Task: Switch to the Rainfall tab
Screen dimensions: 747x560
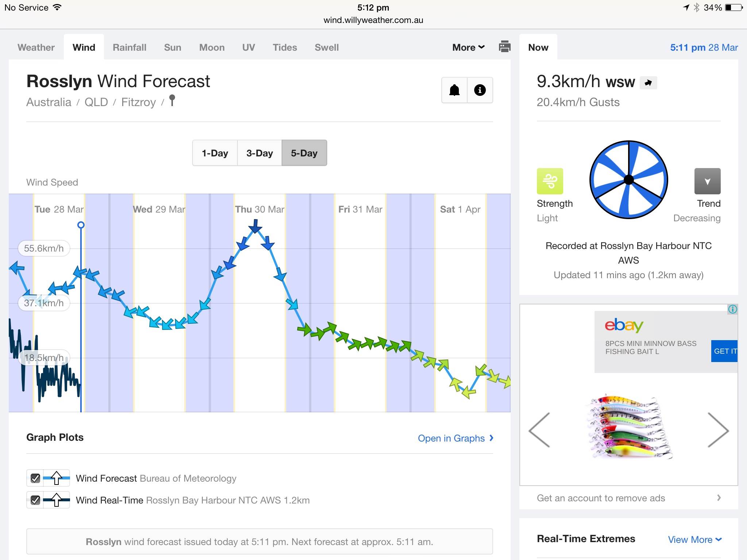Action: [129, 47]
